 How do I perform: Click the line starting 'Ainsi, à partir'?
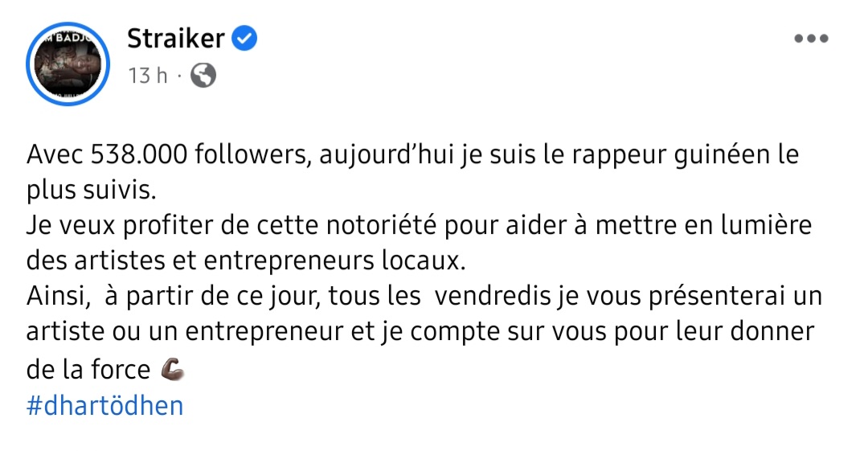tap(424, 296)
